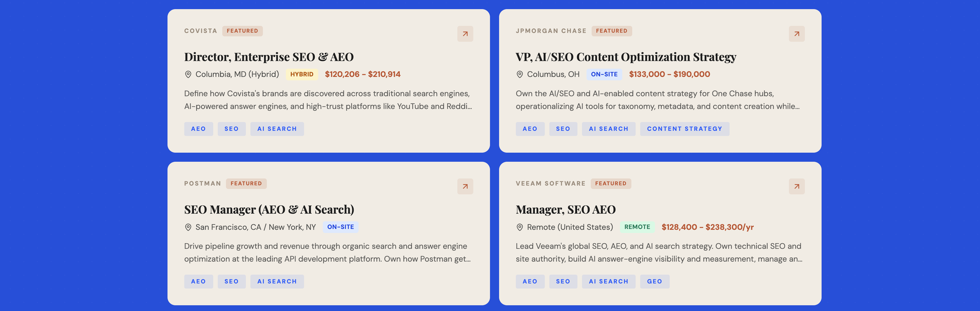This screenshot has width=980, height=311.
Task: Click location San Francisco, CA / New York, NY
Action: 256,227
